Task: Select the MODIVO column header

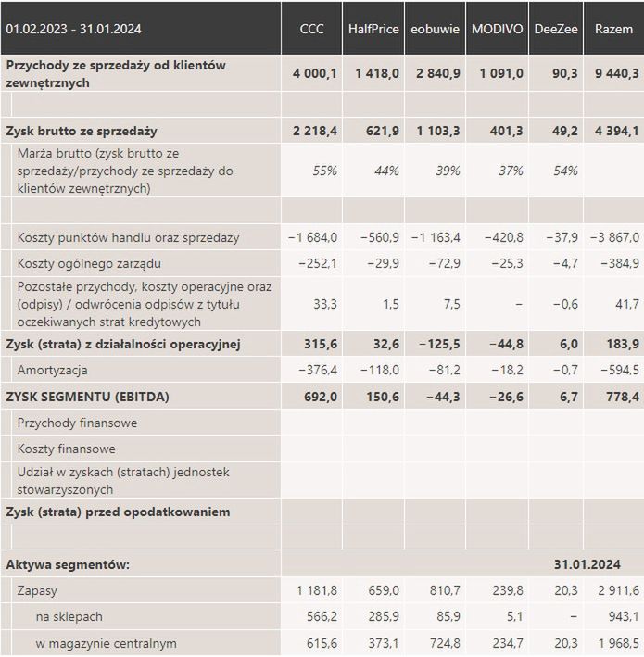Action: (497, 29)
